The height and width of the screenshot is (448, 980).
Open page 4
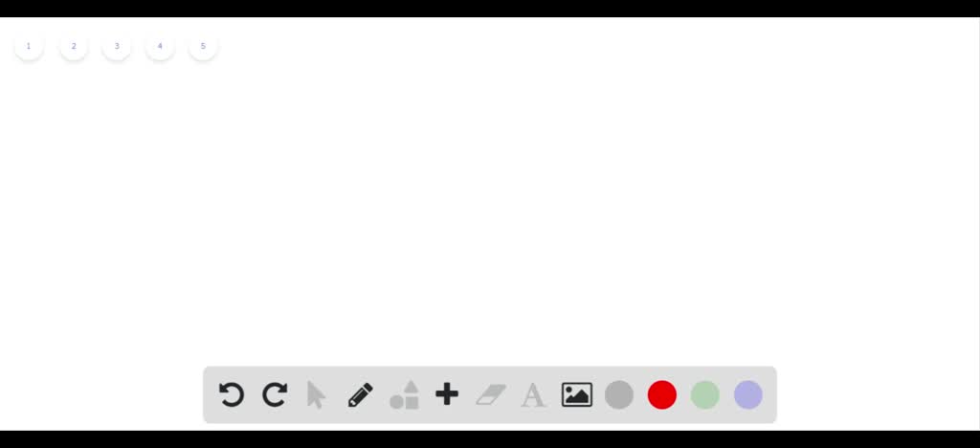tap(160, 46)
